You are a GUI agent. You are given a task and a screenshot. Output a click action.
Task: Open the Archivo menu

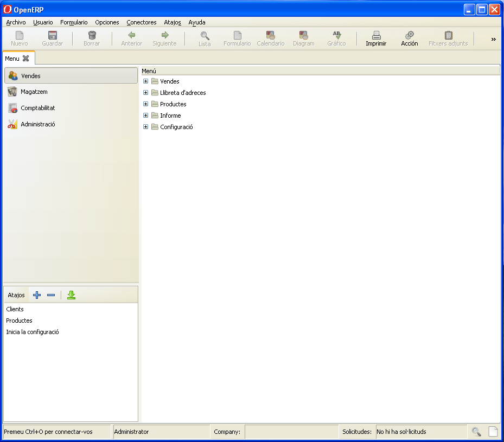tap(16, 22)
